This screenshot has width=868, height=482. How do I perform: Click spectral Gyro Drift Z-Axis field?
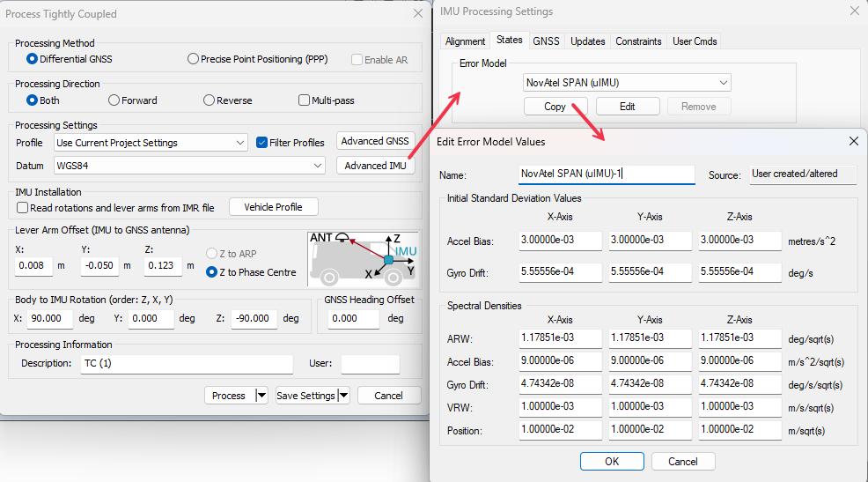point(739,384)
